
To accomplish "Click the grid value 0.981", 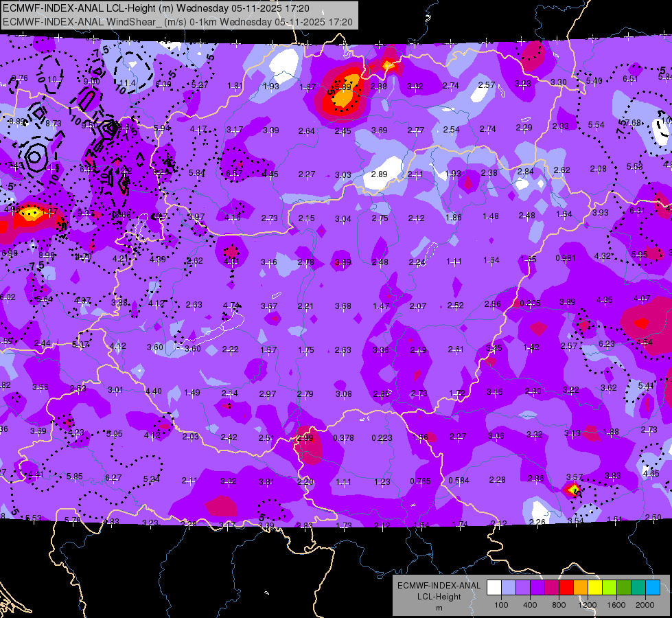I will coord(566,258).
